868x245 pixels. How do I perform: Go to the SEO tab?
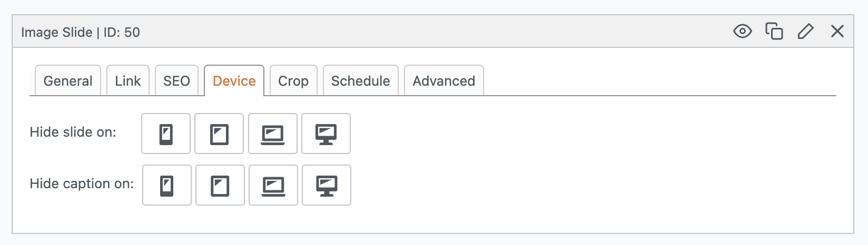[x=176, y=81]
